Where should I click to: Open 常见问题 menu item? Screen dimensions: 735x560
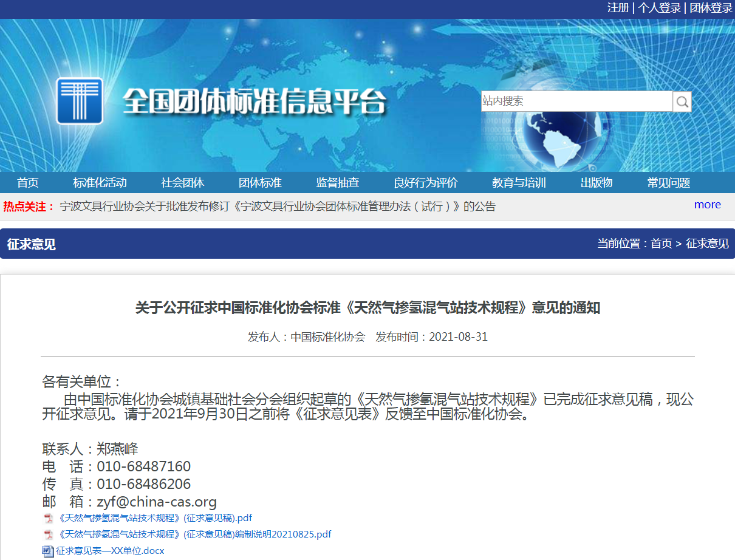point(669,183)
